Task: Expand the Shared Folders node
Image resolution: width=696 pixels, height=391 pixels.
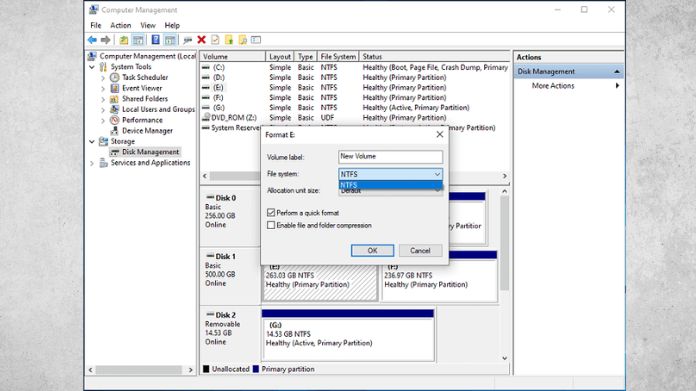Action: pos(103,99)
